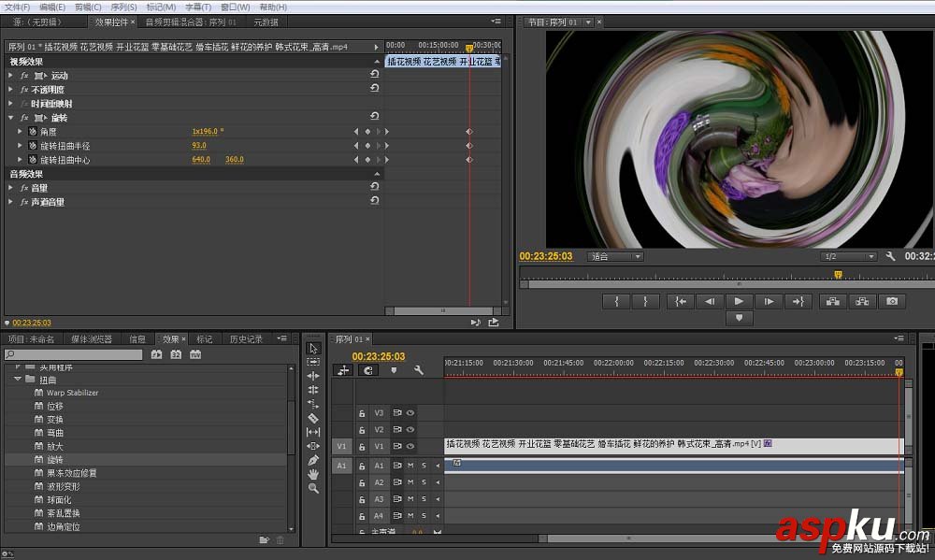Mute audio track A1
Image resolution: width=935 pixels, height=560 pixels.
410,466
